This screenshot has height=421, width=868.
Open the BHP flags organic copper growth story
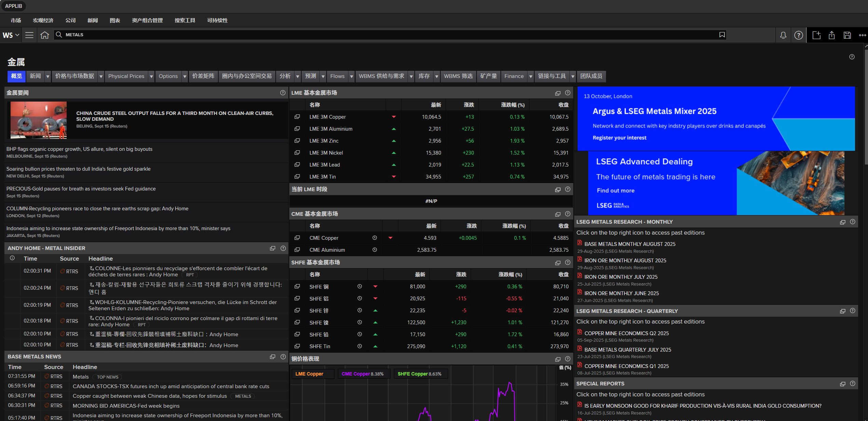point(79,149)
